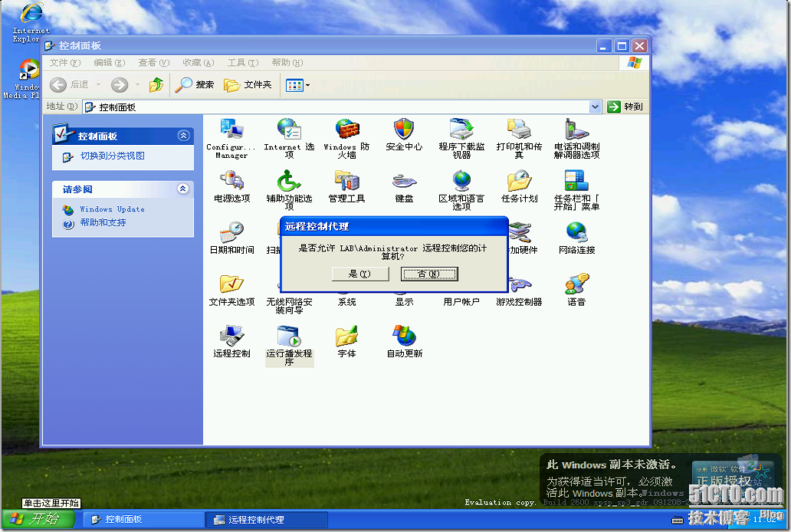Open 任务栏和开始菜单 icon

[576, 190]
